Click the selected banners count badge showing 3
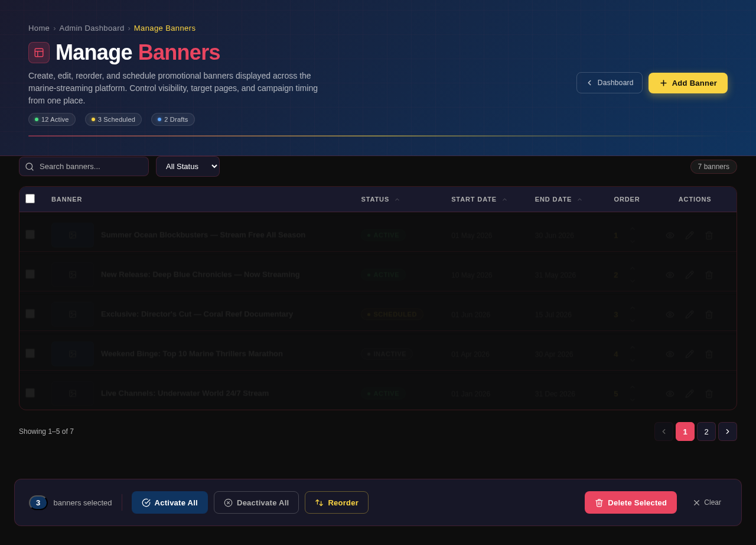Screen dimensions: 756x545 point(38,502)
